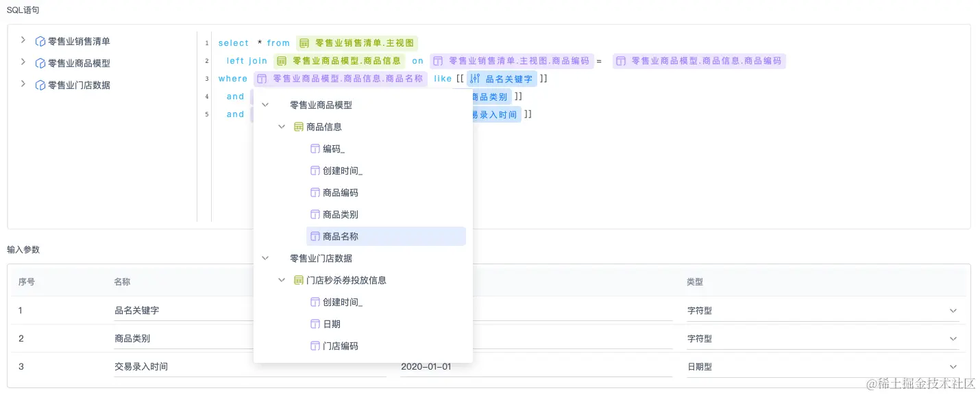Collapse the 商品信息 table in popup
The width and height of the screenshot is (980, 395).
282,127
